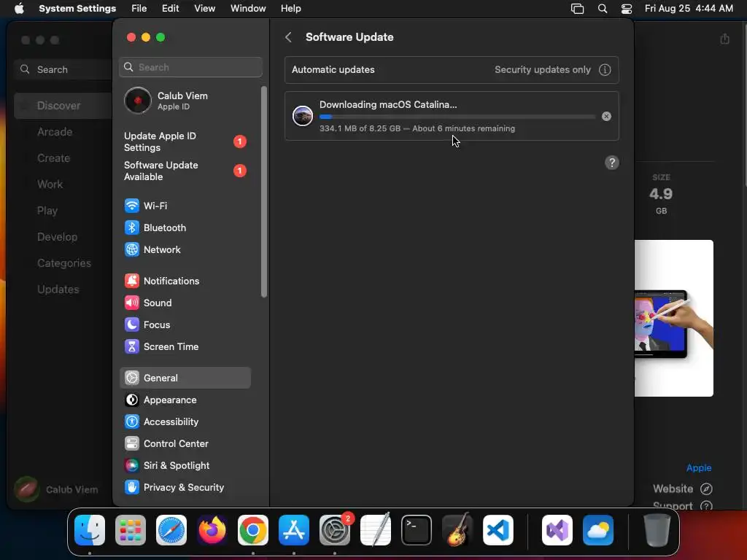Click the App Store share icon
747x560 pixels.
pyautogui.click(x=724, y=39)
